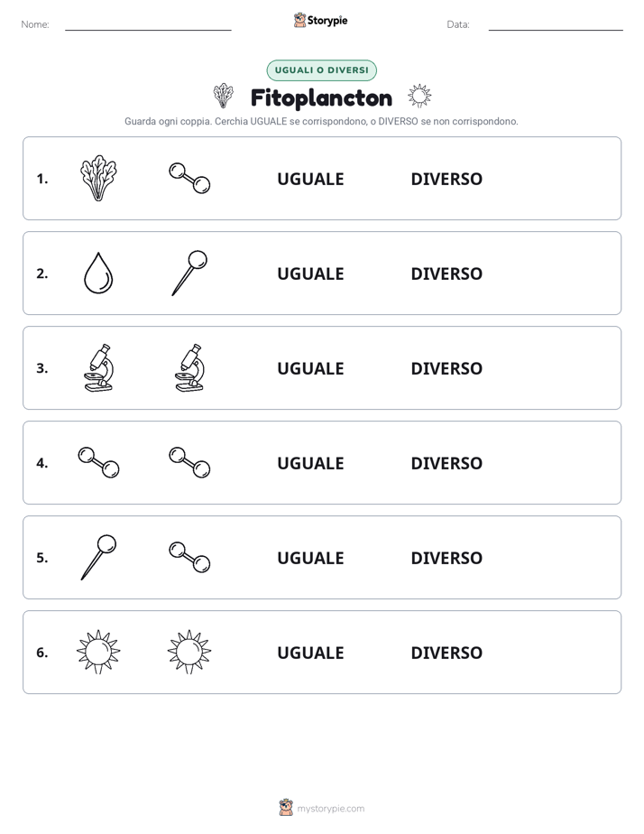Click the dumbbell molecule icon in row 1
The width and height of the screenshot is (644, 834).
click(189, 178)
